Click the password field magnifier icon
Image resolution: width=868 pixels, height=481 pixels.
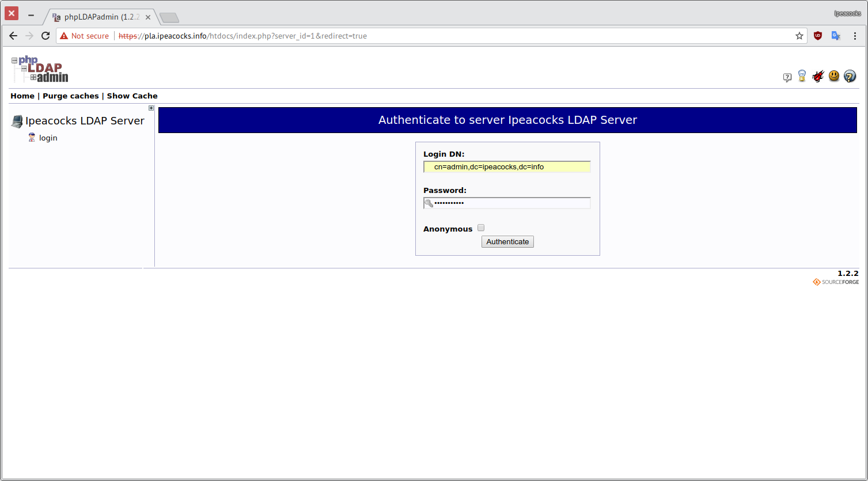429,203
